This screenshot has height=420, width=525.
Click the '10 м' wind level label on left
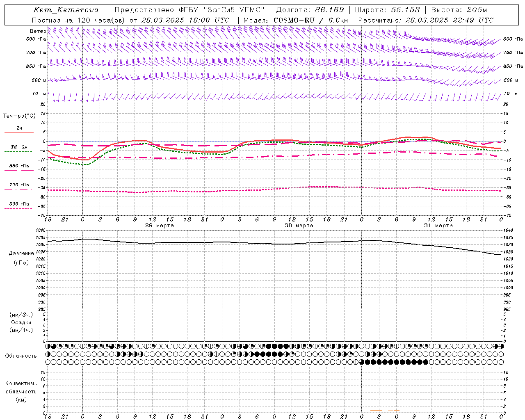point(39,94)
